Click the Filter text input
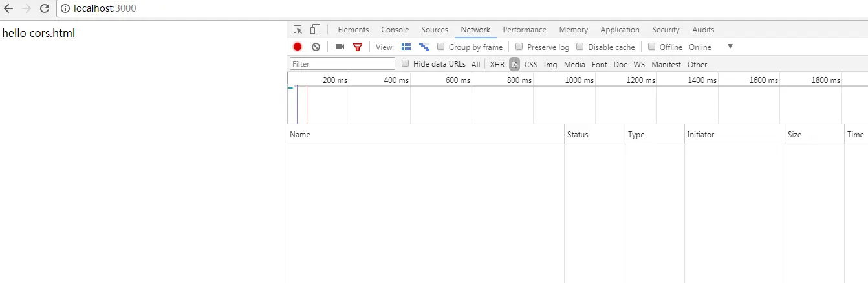Image resolution: width=868 pixels, height=283 pixels. pyautogui.click(x=343, y=64)
